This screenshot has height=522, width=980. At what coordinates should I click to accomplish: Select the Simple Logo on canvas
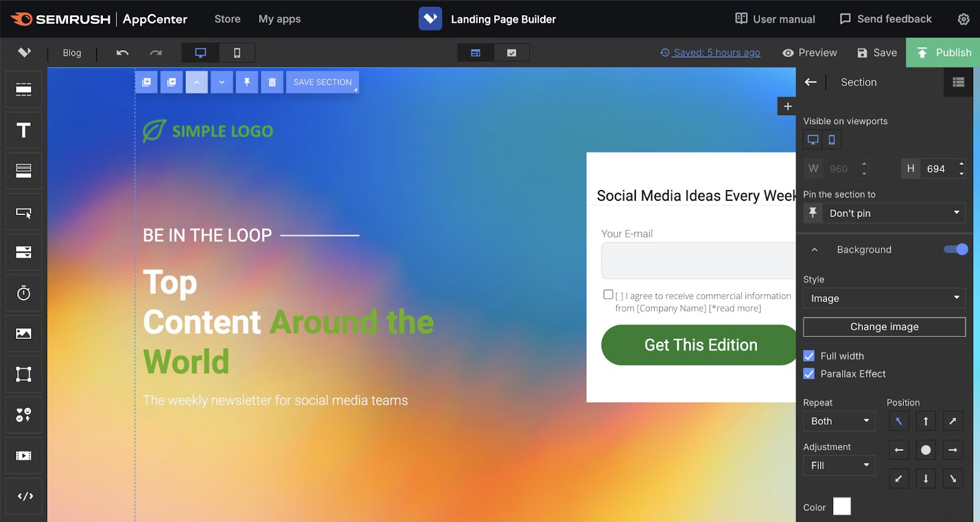208,130
